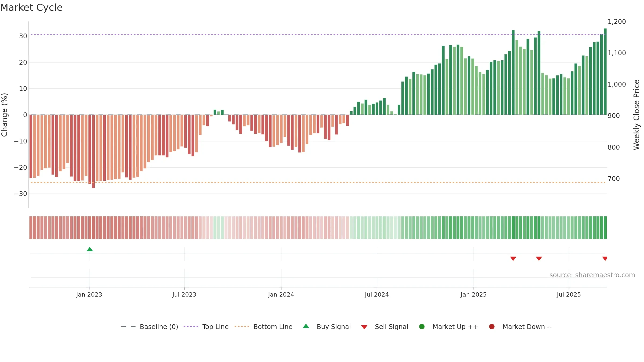644x362 pixels.
Task: Toggle the Market Up ++ legend entry
Action: [x=449, y=327]
